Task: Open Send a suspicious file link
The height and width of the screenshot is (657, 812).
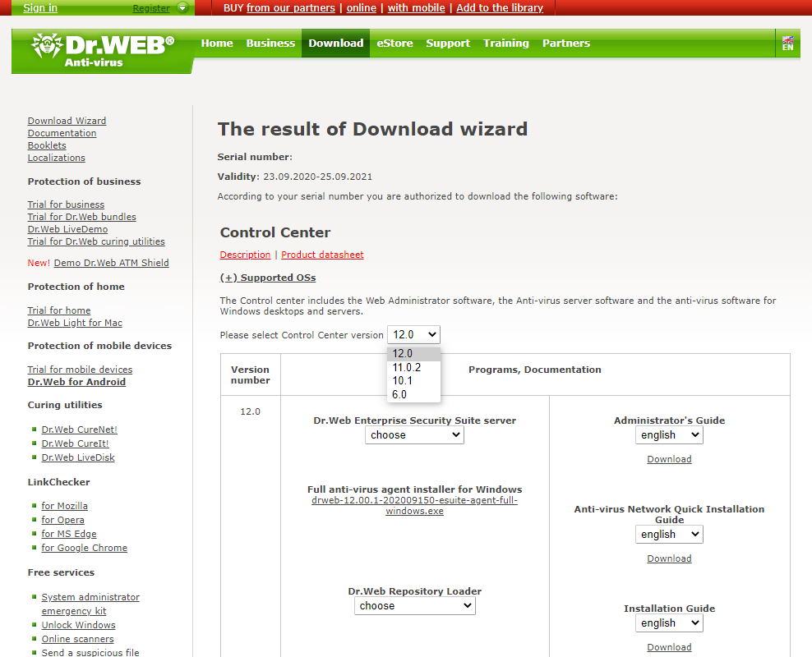Action: (90, 652)
